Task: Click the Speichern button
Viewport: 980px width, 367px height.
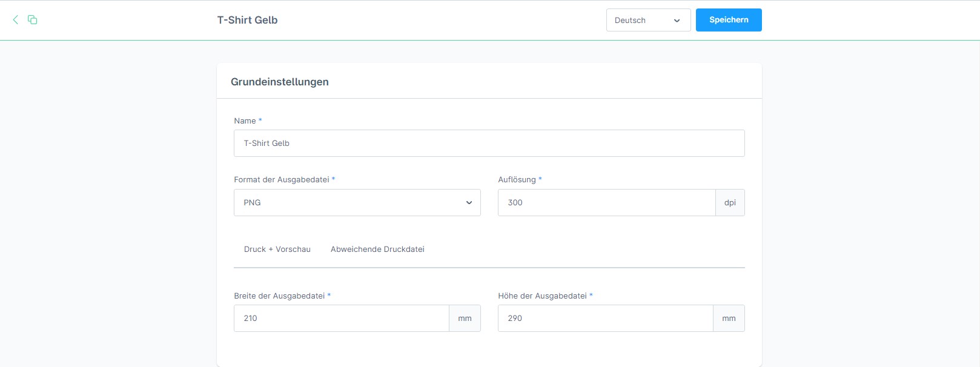Action: pyautogui.click(x=729, y=20)
